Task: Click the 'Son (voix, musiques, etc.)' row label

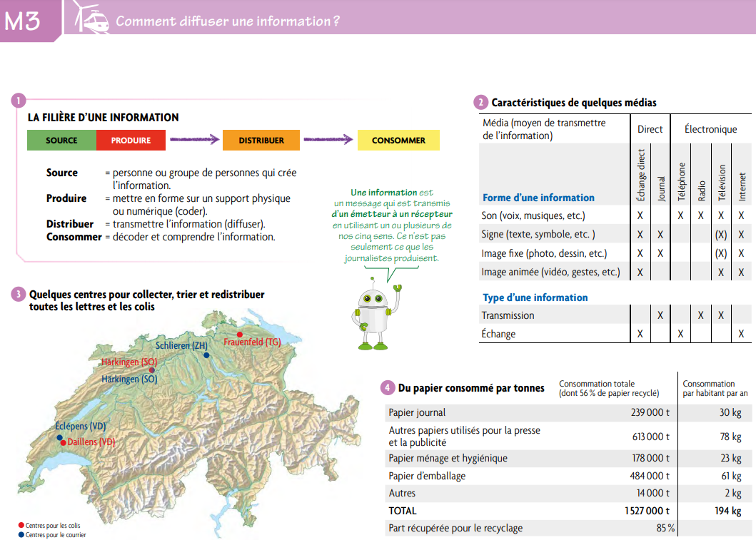Action: pos(533,216)
